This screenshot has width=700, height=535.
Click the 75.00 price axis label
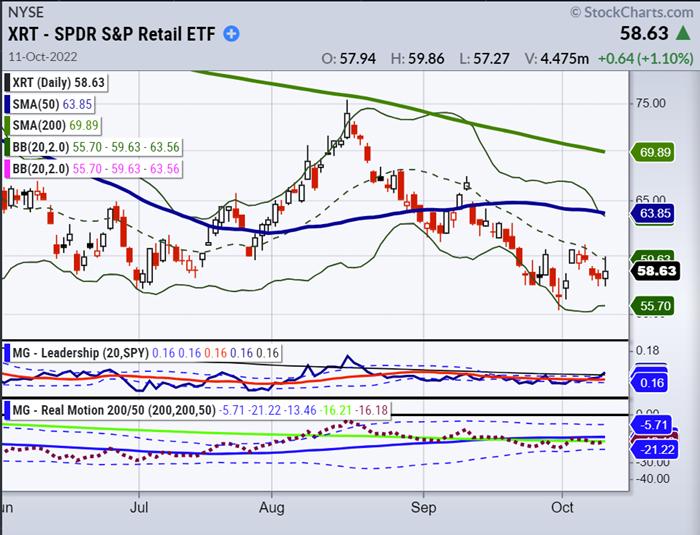650,103
